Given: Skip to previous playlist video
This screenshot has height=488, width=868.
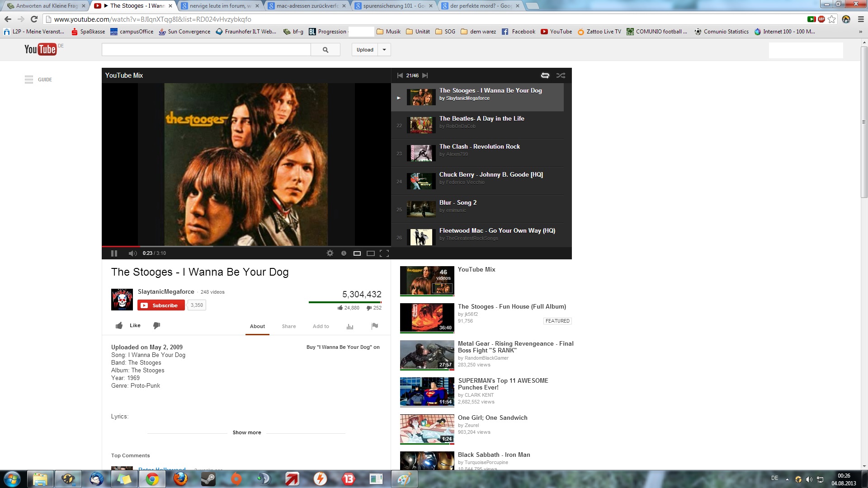Looking at the screenshot, I should [x=400, y=75].
